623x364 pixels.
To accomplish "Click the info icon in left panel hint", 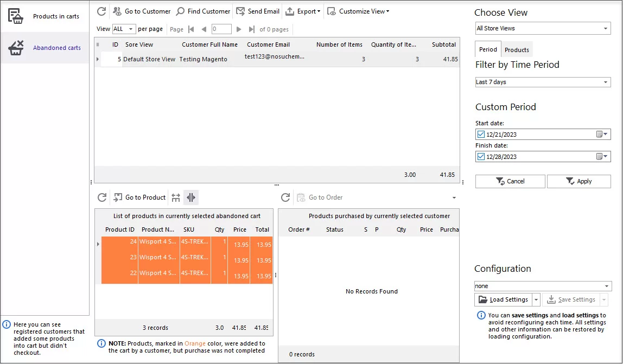I will (x=7, y=324).
